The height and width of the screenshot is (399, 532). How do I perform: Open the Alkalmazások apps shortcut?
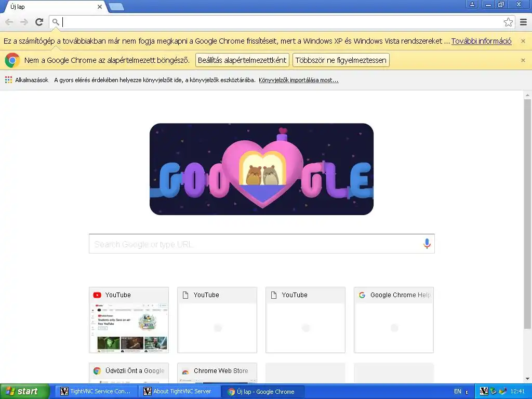(27, 80)
